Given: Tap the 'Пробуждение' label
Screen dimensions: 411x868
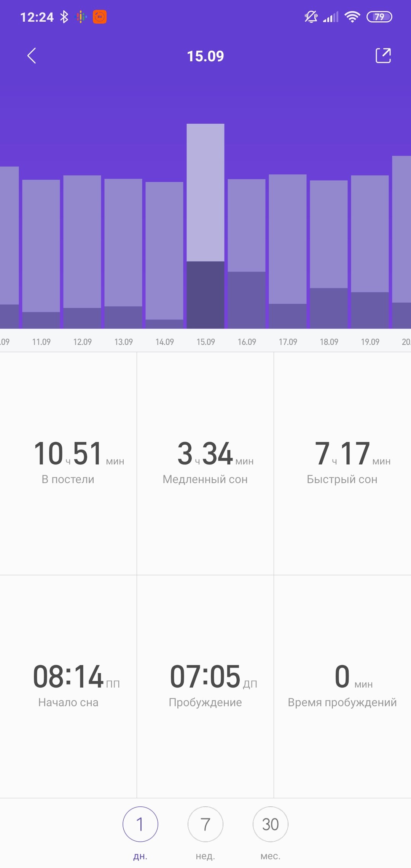Looking at the screenshot, I should click(x=205, y=702).
